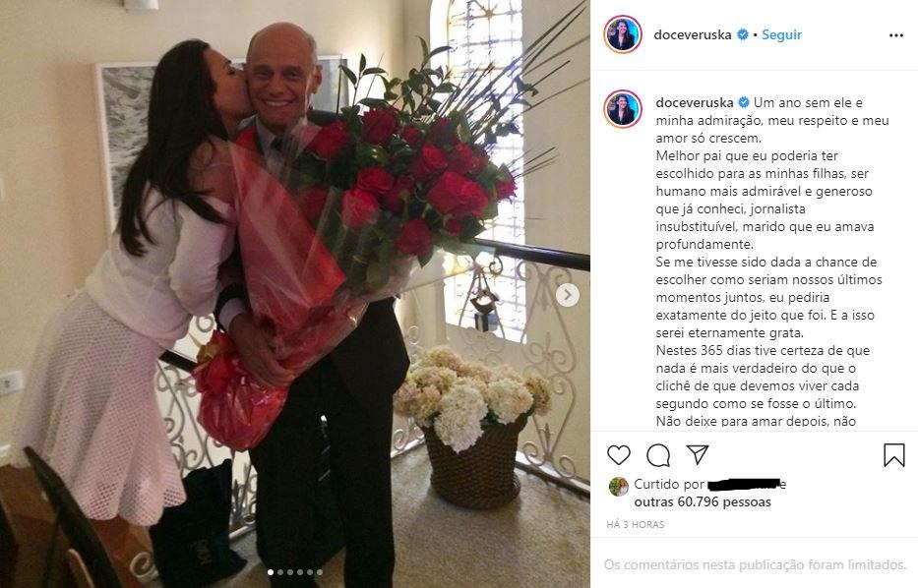Open doceveruska avatar beside the caption
The width and height of the screenshot is (918, 588).
pyautogui.click(x=623, y=109)
